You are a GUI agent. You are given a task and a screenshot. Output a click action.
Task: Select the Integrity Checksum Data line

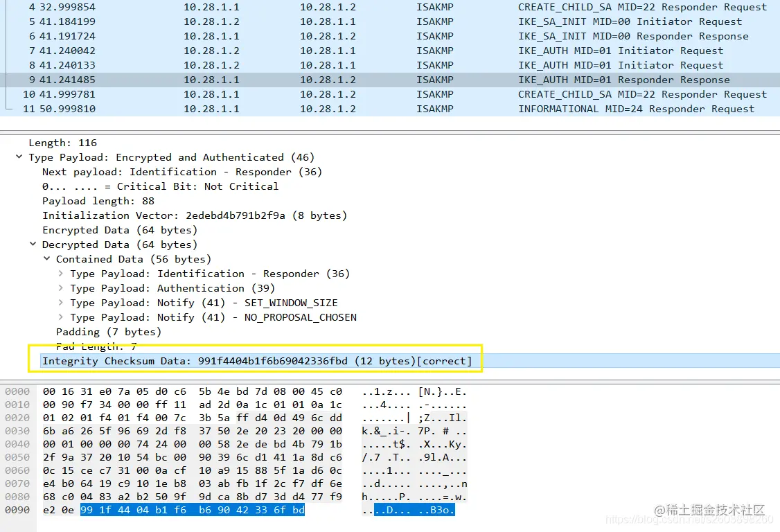click(x=257, y=361)
